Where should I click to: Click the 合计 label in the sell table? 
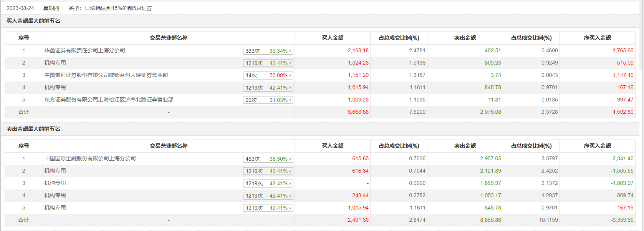[24, 220]
